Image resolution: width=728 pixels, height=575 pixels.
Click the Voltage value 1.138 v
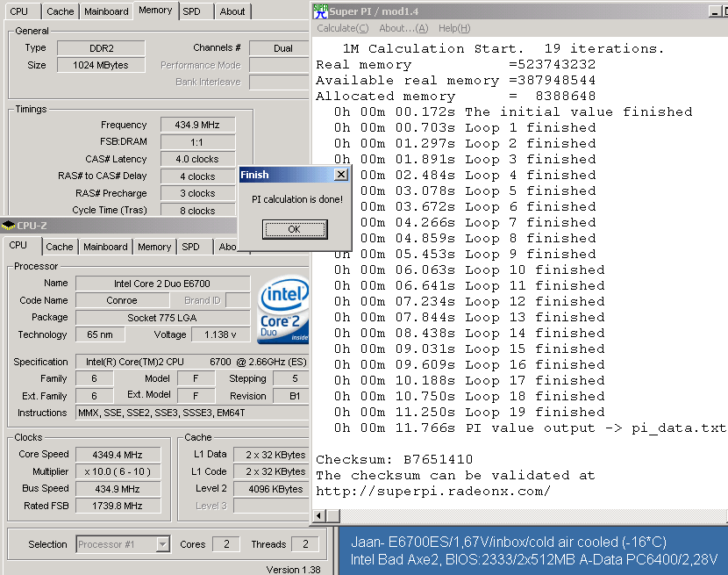(220, 334)
